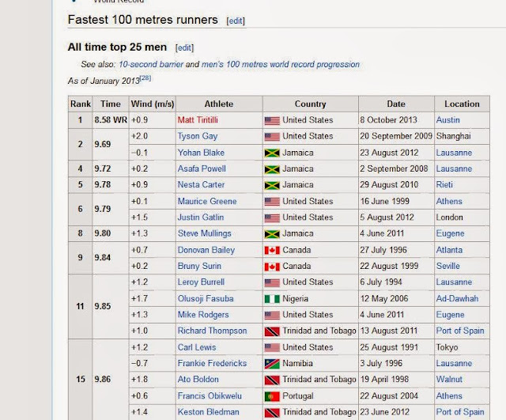
Task: Click the '8.58 WR' time cell
Action: pos(111,120)
